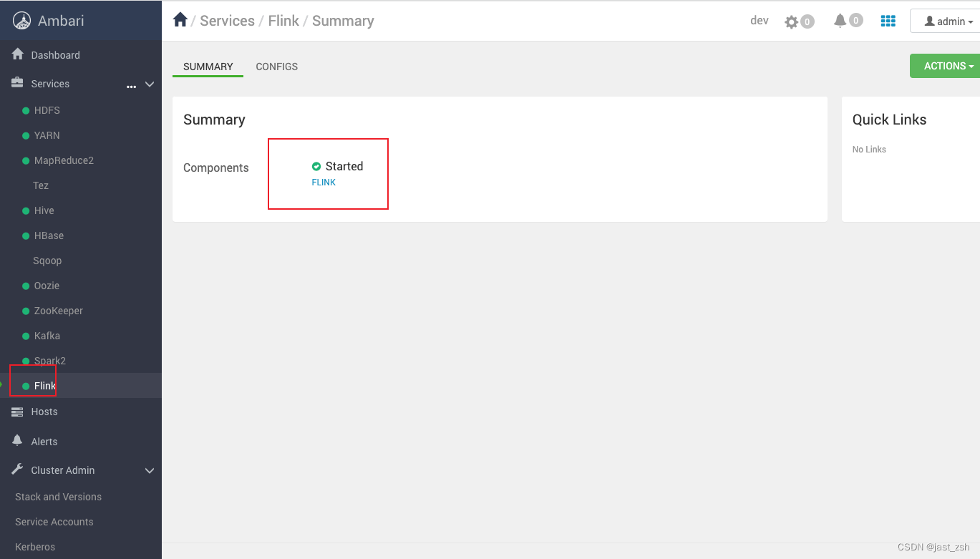
Task: Click the Cluster Admin wrench icon
Action: (x=18, y=470)
